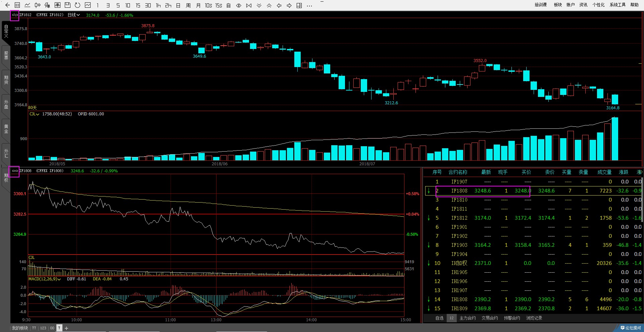Switch to the 预警合约 tab
The image size is (644, 332).
pos(512,318)
